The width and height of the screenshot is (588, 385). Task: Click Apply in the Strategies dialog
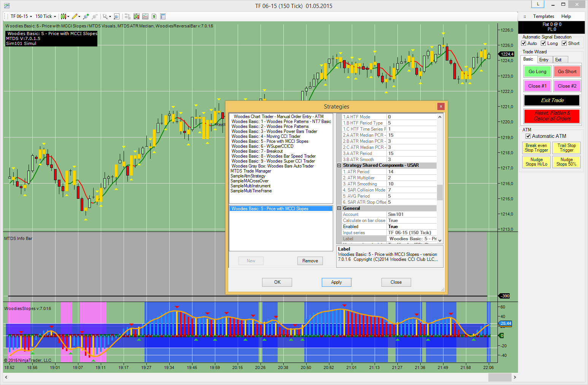pos(336,282)
